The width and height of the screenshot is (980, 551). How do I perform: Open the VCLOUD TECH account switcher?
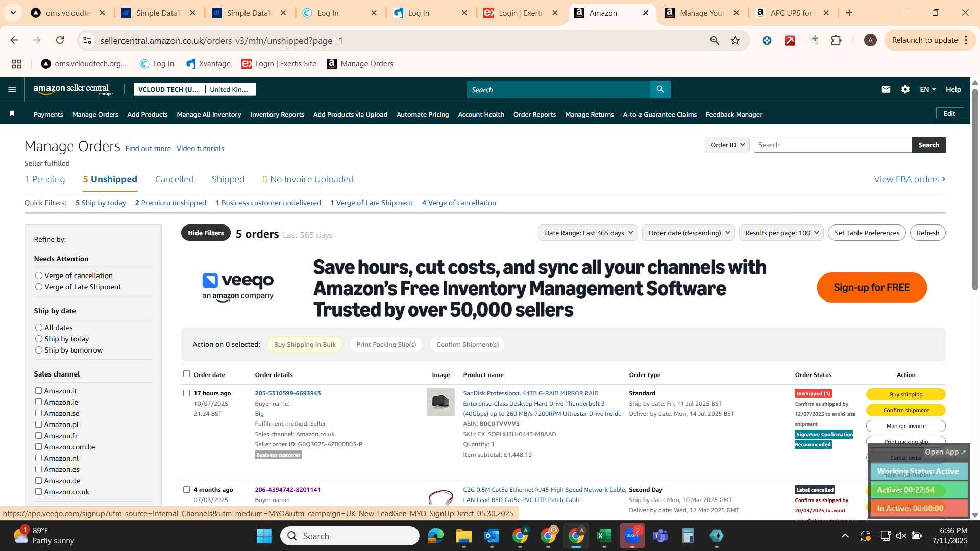pos(194,89)
